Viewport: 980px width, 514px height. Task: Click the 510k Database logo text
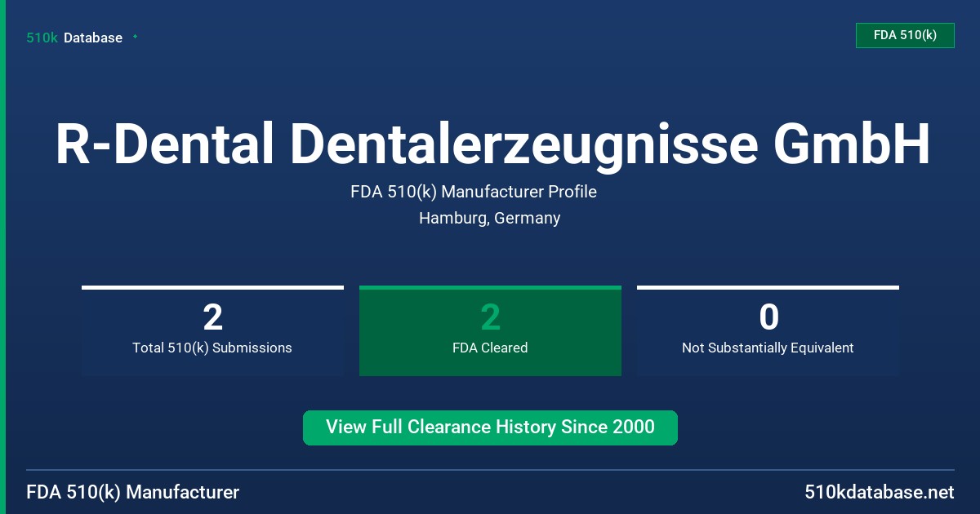pyautogui.click(x=74, y=38)
